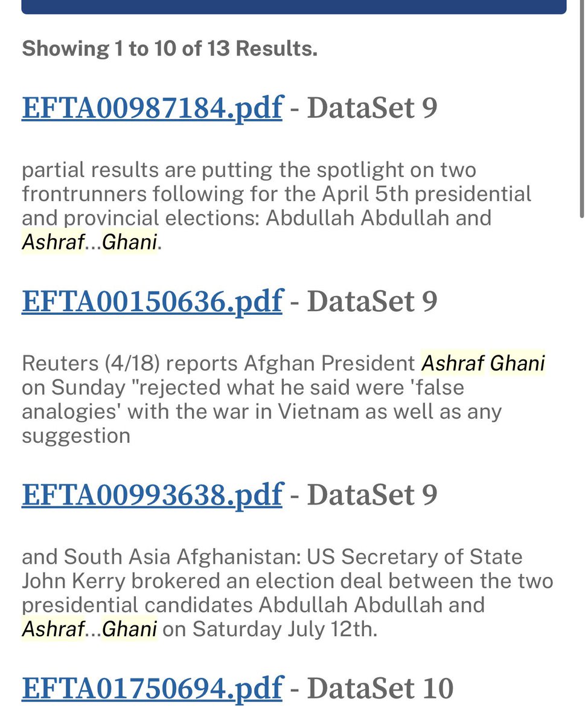Open the EFTA00987184.pdf result link
The height and width of the screenshot is (725, 588).
(x=152, y=108)
